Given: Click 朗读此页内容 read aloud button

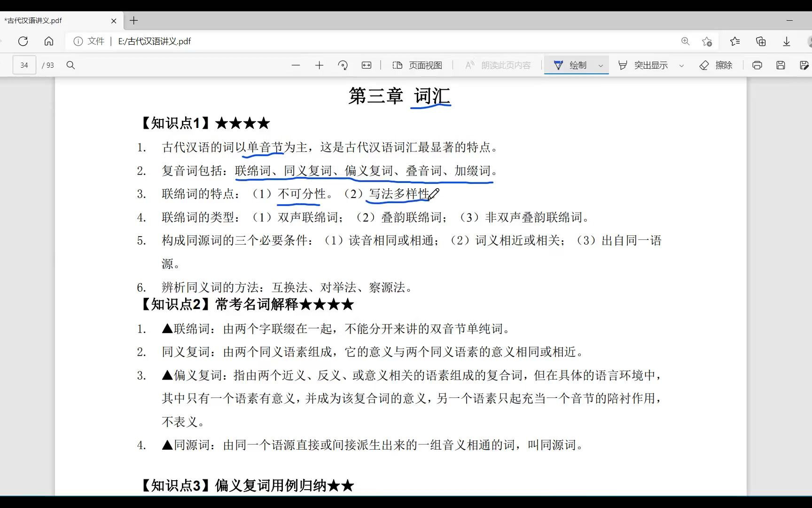Looking at the screenshot, I should 498,65.
